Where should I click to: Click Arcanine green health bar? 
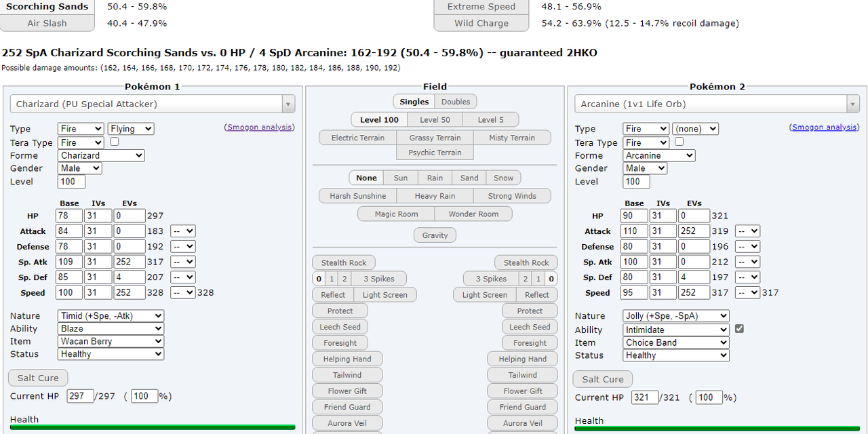tap(717, 429)
